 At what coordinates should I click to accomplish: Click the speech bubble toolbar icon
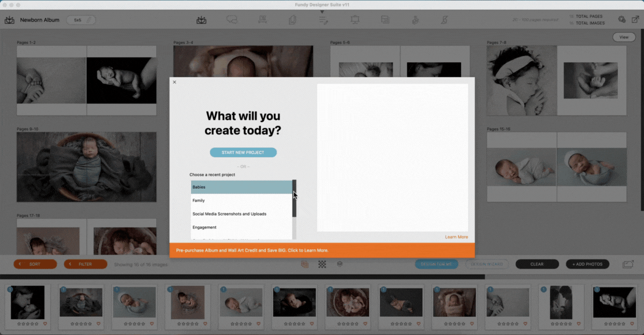click(x=232, y=20)
